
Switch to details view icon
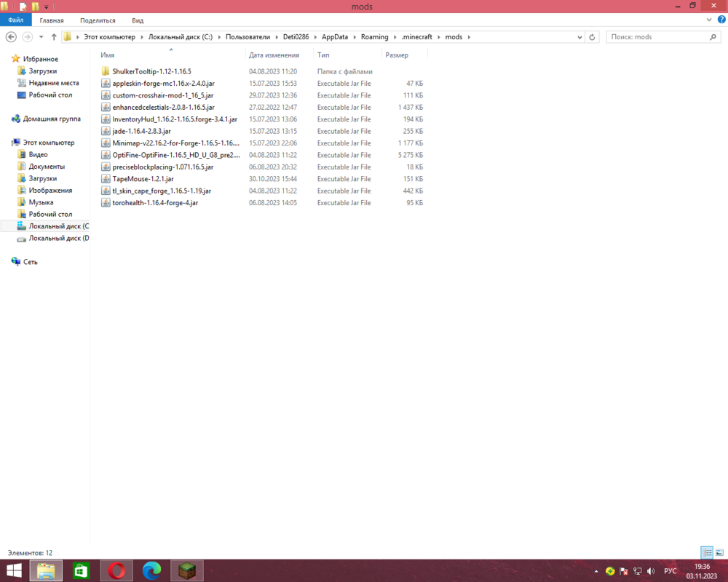[707, 552]
